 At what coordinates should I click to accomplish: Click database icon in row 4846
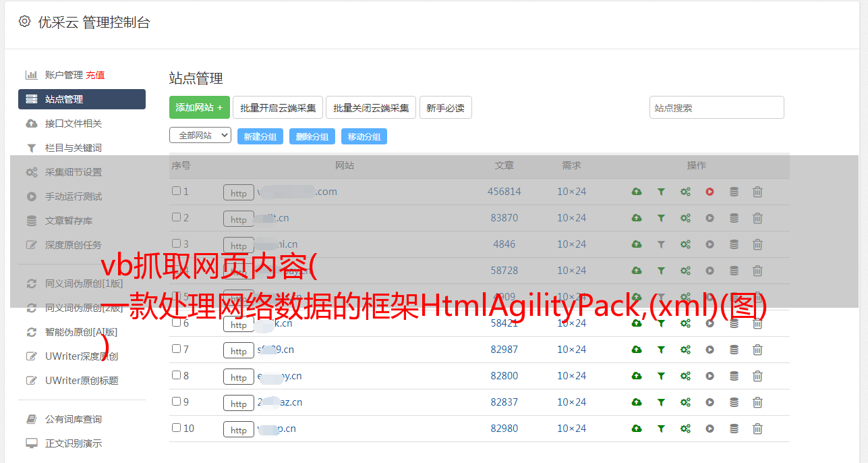(734, 244)
